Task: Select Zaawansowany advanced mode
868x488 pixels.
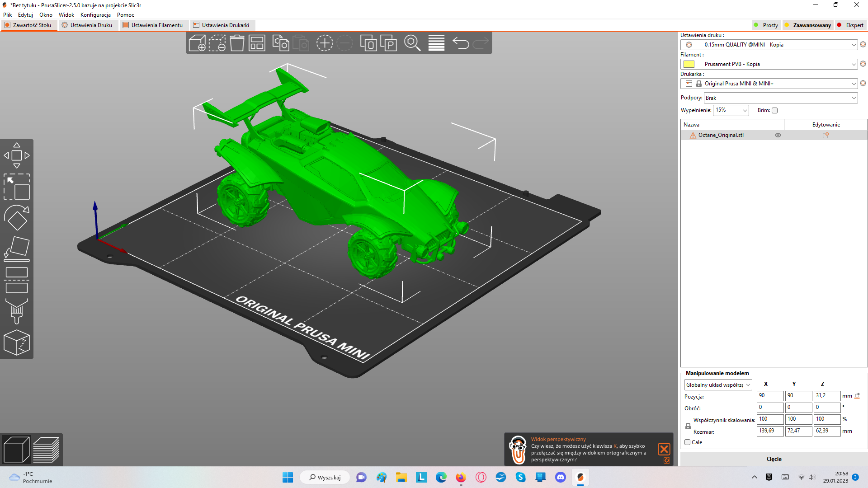Action: pyautogui.click(x=808, y=25)
